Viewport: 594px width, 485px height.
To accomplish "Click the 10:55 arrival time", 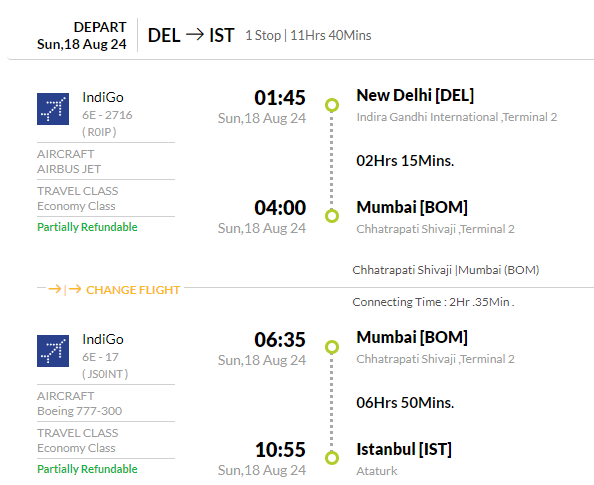I will [x=280, y=450].
